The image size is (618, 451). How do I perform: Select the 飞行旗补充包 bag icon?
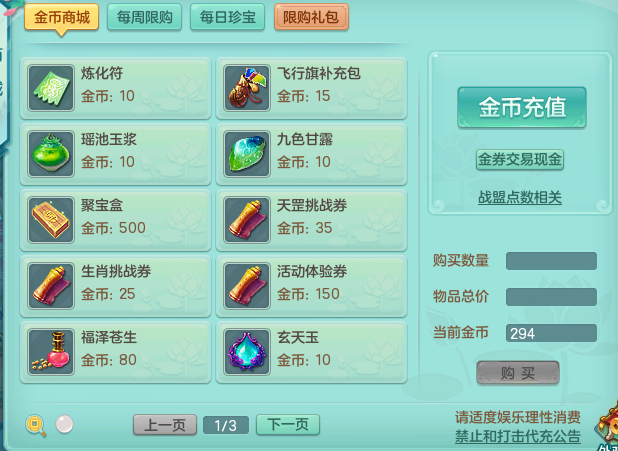[x=247, y=88]
